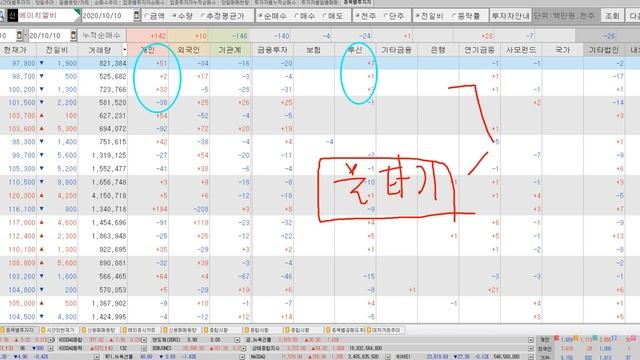640x360 pixels.
Task: Click the 기관계 column header
Action: [230, 50]
